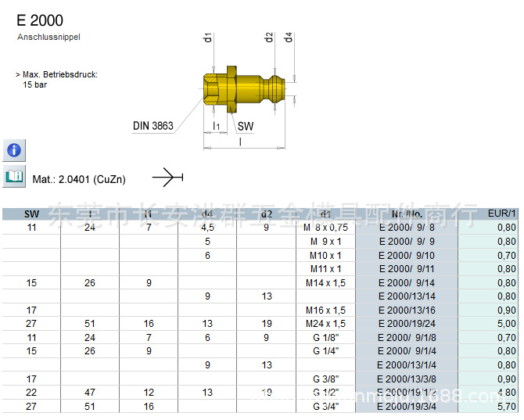Select part number E 2000/ 9/1/4
Screen dimensions: 524x420
pyautogui.click(x=407, y=351)
